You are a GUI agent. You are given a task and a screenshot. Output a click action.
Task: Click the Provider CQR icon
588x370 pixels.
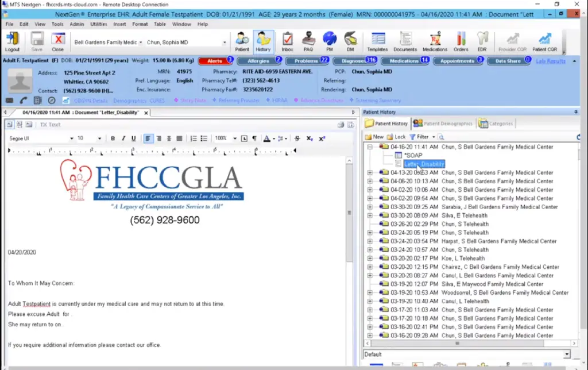coord(512,41)
